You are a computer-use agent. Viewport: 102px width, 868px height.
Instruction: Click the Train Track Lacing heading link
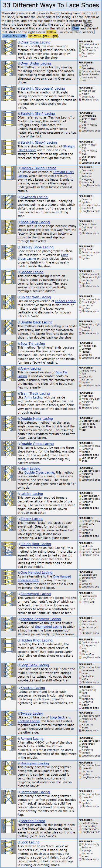pyautogui.click(x=35, y=394)
